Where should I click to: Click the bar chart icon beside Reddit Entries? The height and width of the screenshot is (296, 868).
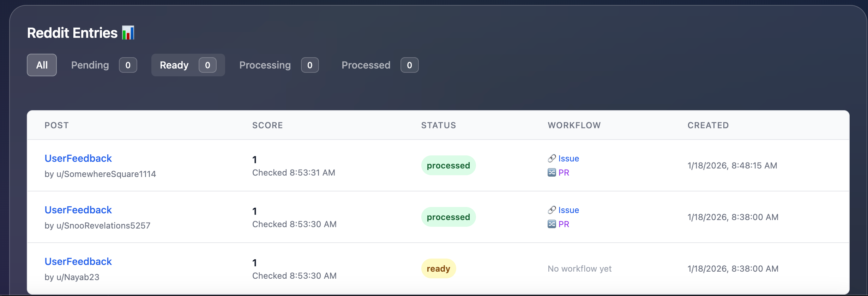click(x=128, y=33)
